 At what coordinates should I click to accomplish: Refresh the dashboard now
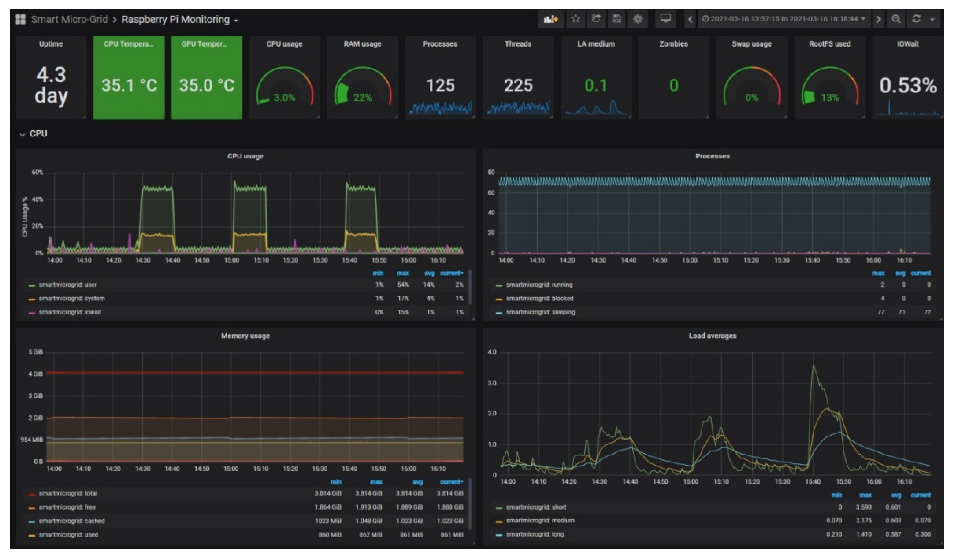point(916,19)
